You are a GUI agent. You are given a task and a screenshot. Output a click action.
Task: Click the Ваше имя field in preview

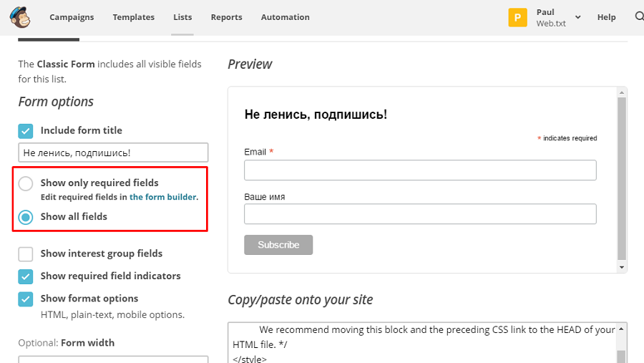click(x=420, y=214)
